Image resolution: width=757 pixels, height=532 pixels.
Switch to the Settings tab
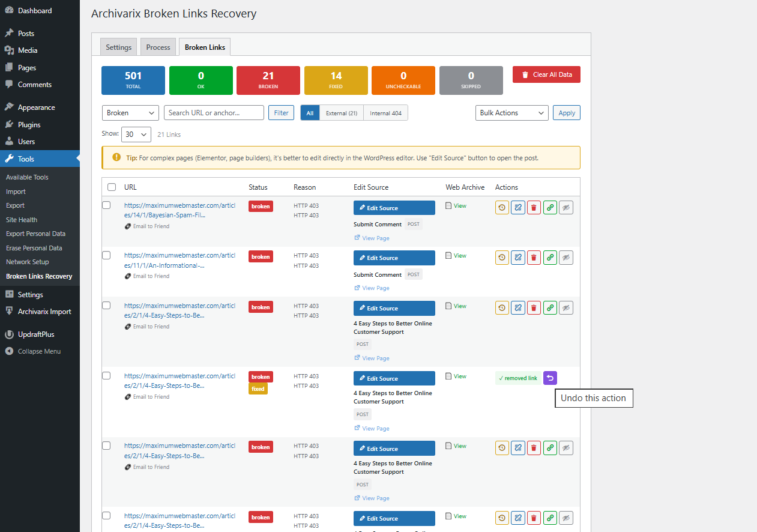[118, 46]
